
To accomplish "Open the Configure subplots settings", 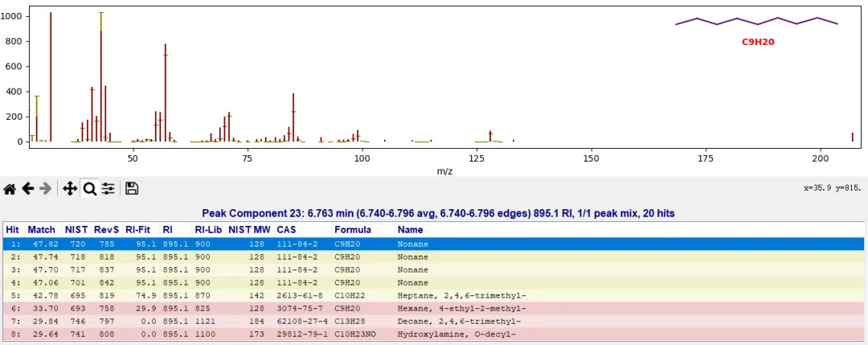I will point(108,188).
